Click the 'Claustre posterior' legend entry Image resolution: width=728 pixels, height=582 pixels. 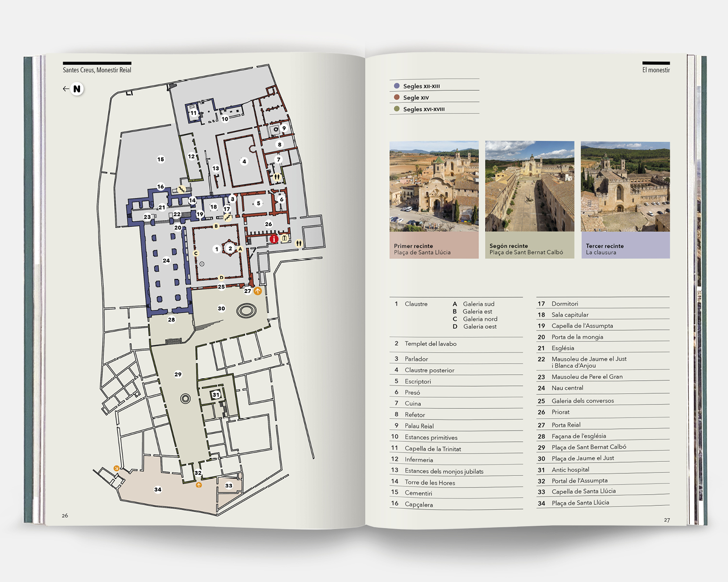pos(430,371)
